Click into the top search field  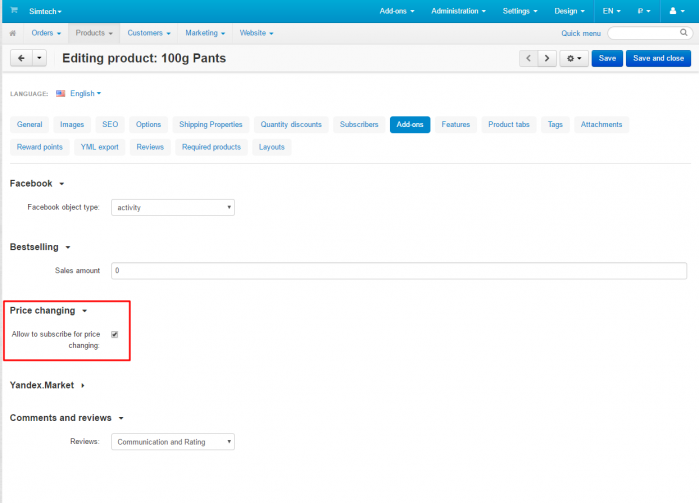(x=650, y=33)
